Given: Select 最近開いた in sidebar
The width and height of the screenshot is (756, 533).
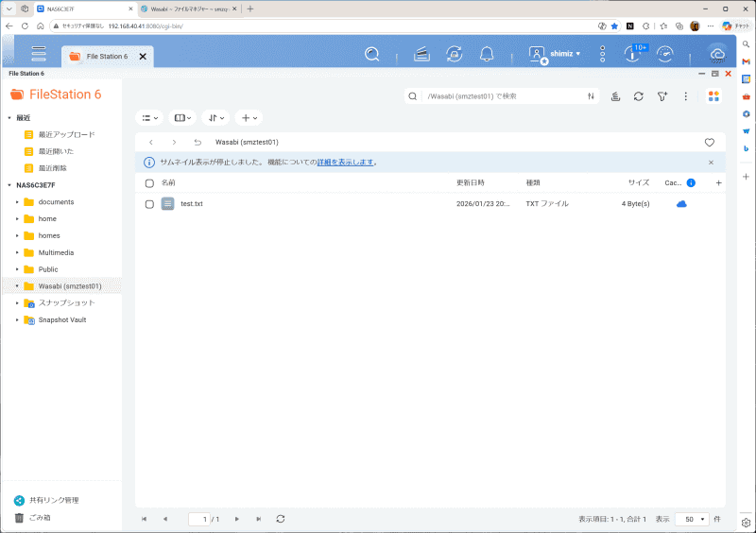Looking at the screenshot, I should (56, 151).
